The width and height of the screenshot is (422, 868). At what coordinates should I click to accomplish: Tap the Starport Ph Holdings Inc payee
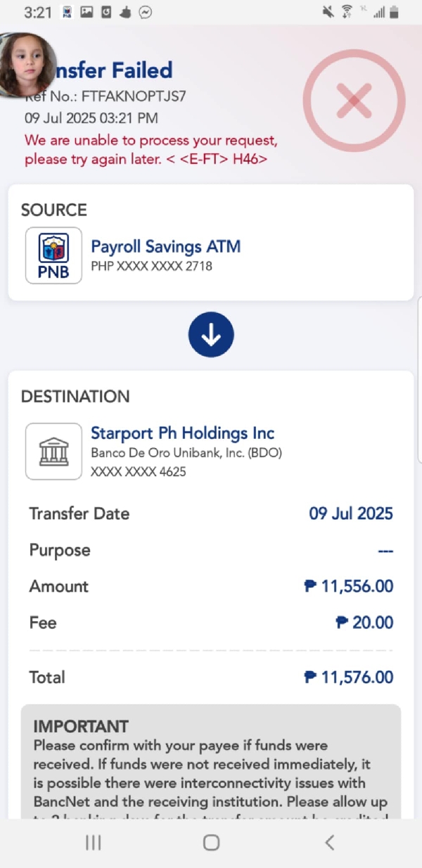(182, 433)
